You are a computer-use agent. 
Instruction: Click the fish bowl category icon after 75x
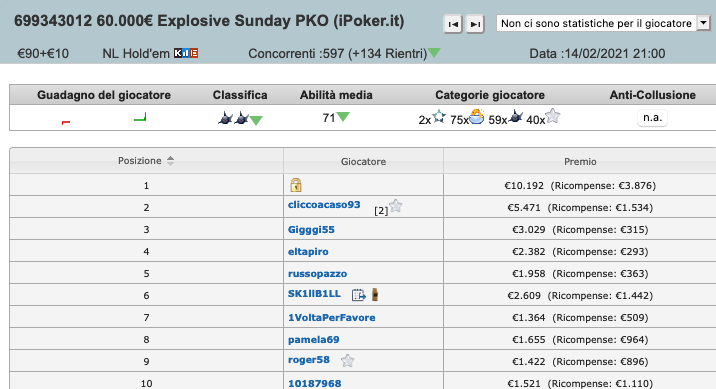[x=476, y=116]
